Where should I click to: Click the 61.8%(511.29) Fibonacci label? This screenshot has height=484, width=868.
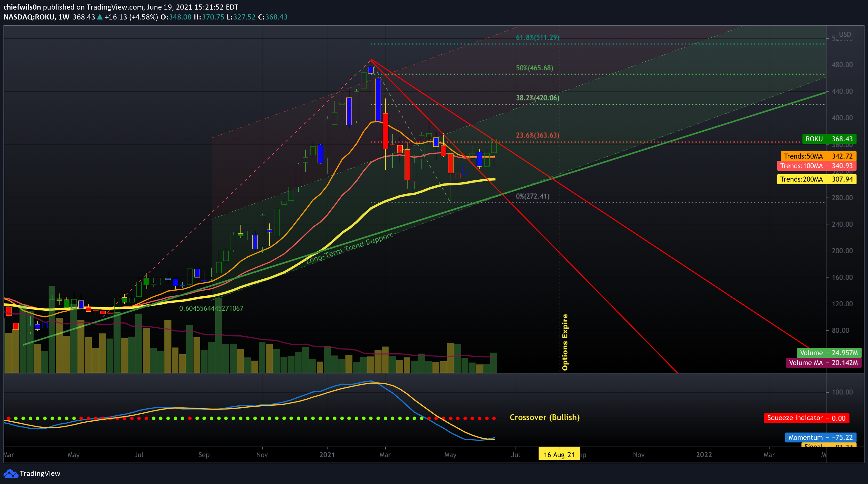pos(537,37)
